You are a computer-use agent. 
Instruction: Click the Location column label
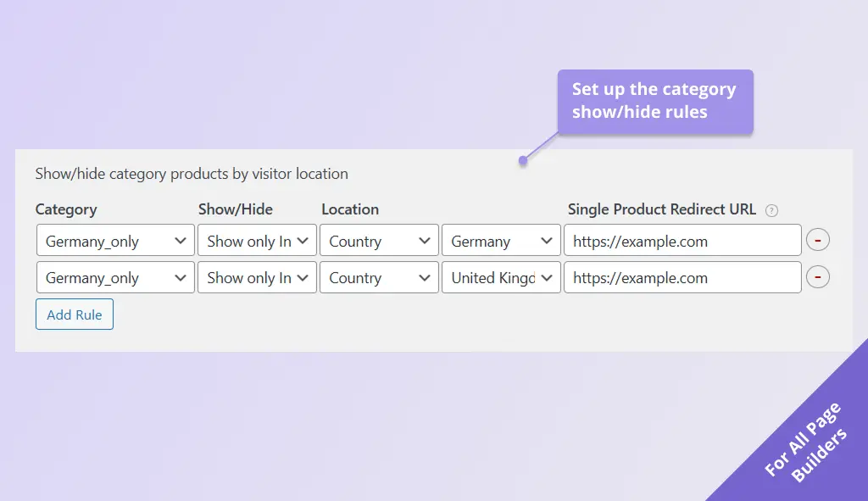(x=350, y=209)
